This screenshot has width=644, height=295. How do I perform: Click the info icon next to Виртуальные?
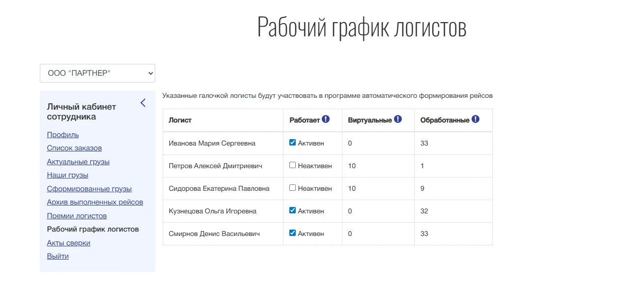[x=398, y=119]
